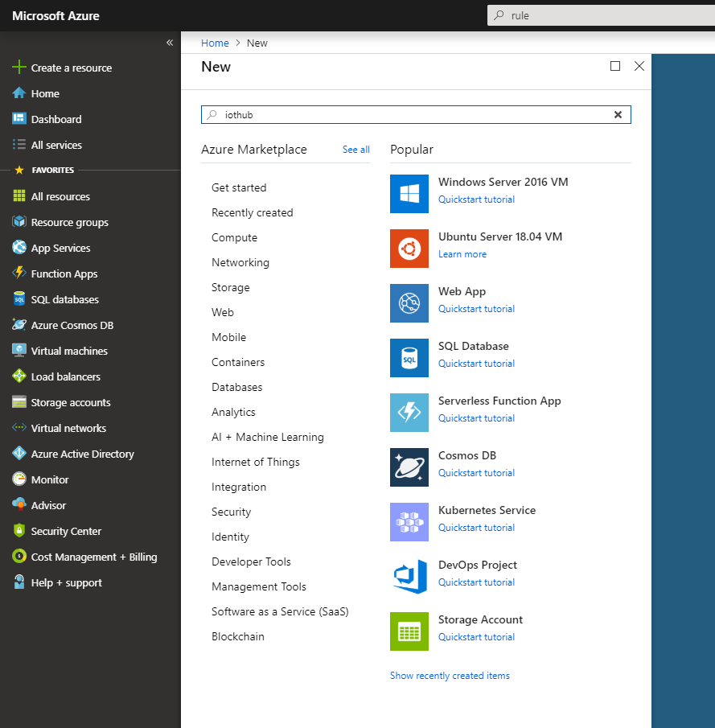
Task: Select the SQL Database tile icon
Action: click(409, 358)
